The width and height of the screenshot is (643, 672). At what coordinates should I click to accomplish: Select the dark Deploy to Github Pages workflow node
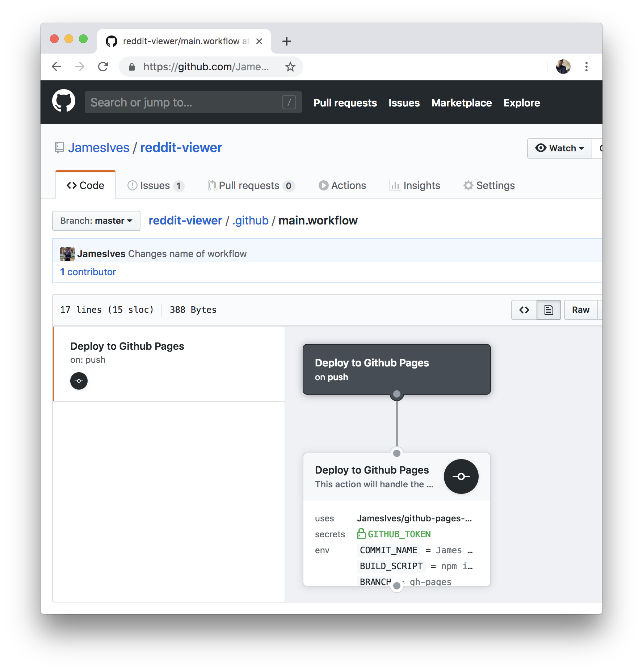pos(397,369)
